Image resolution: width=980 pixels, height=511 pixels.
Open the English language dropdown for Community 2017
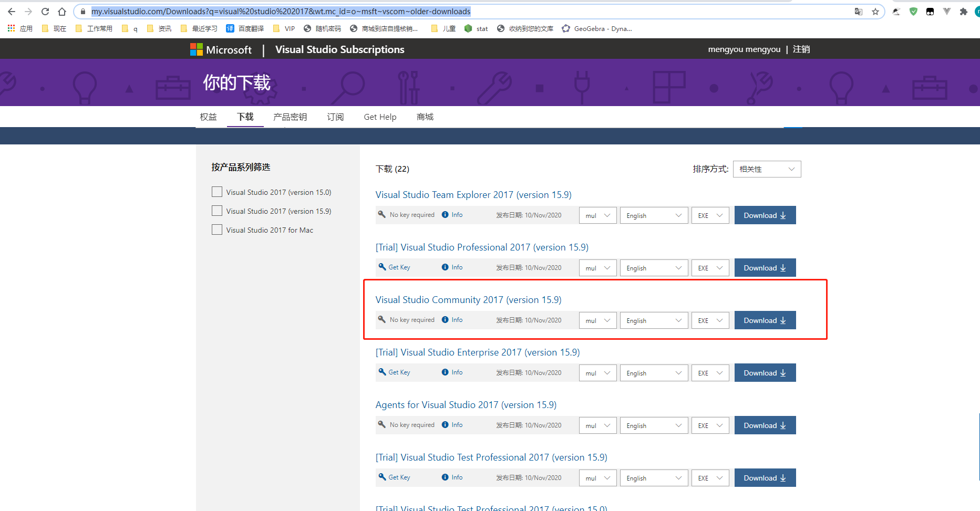point(654,320)
